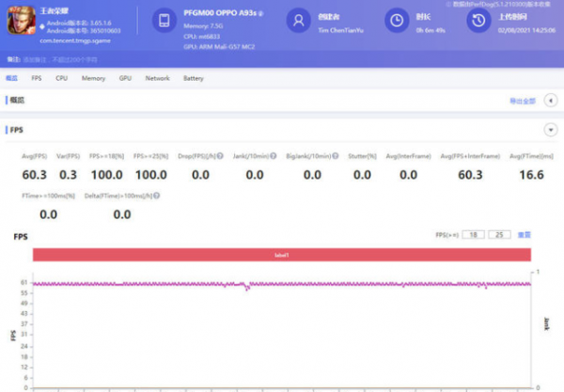This screenshot has width=564, height=392.
Task: Click the Memory: 7.5G text
Action: coord(203,26)
